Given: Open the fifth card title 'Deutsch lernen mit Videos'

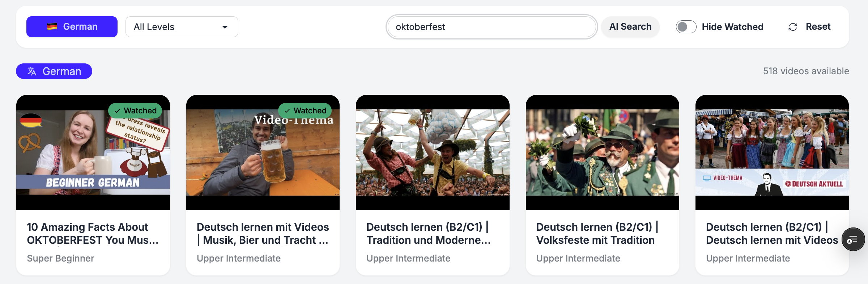Looking at the screenshot, I should [x=772, y=234].
